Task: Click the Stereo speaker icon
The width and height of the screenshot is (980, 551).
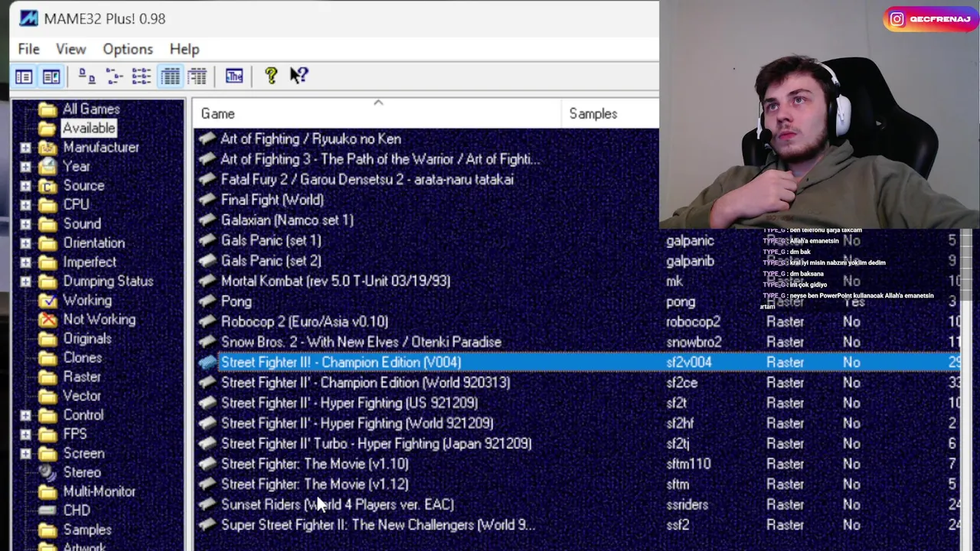Action: [47, 473]
